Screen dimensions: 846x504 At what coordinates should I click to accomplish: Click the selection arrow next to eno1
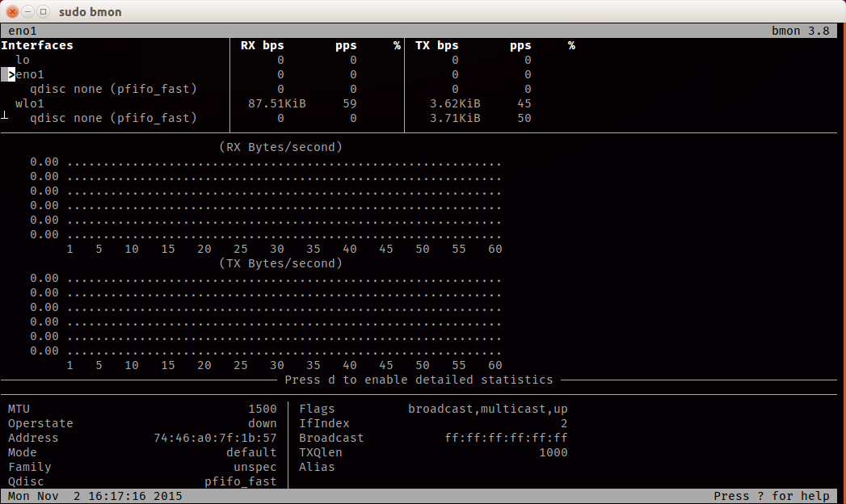(11, 74)
